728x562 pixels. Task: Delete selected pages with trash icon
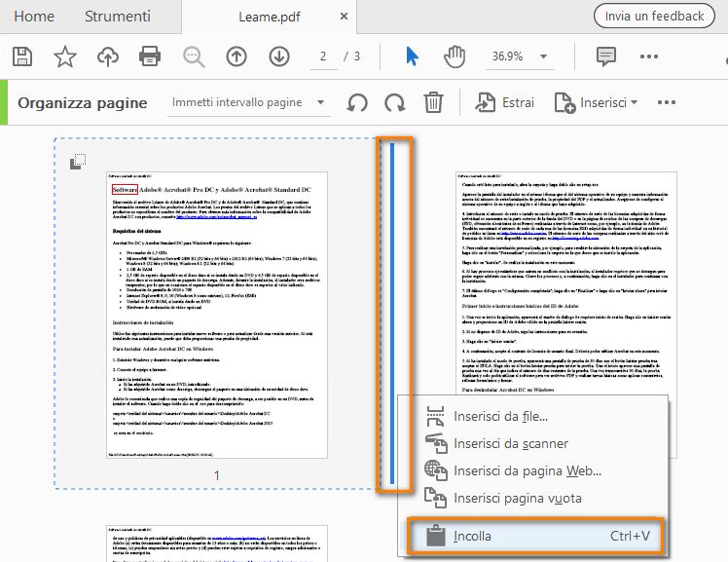point(433,102)
